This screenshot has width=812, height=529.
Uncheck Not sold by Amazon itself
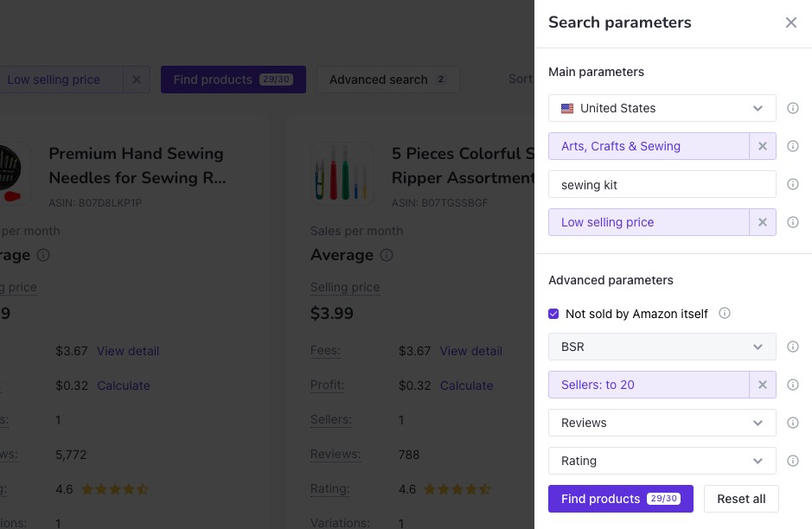pos(553,314)
